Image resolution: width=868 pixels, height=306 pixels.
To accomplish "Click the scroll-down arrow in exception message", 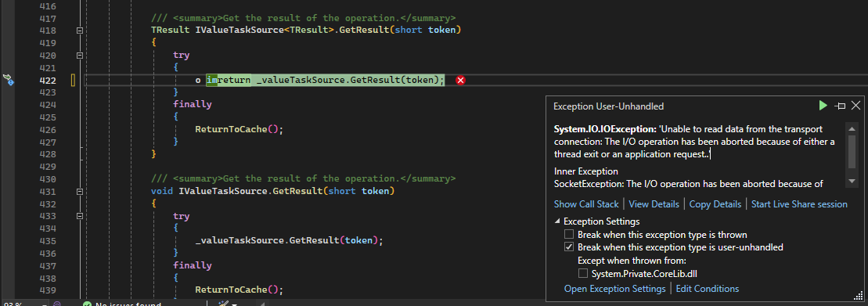I will [852, 182].
